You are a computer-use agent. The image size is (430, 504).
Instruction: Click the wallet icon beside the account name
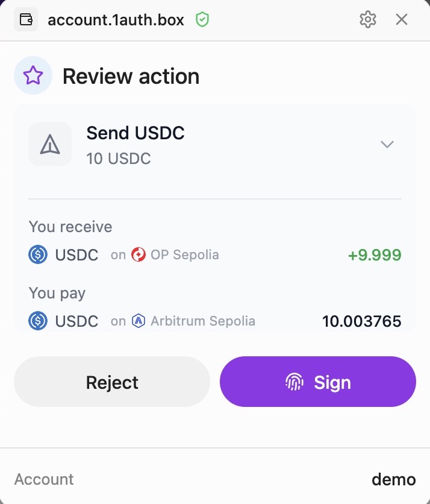(x=25, y=19)
